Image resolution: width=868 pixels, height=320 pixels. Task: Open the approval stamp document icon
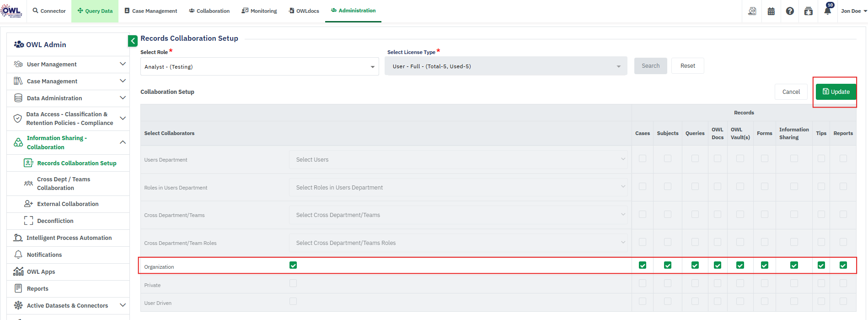(x=752, y=11)
